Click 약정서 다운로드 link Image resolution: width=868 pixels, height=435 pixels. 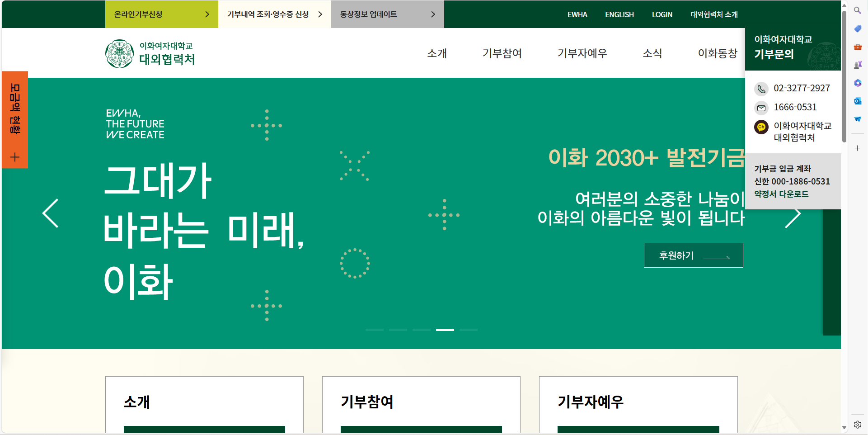tap(781, 194)
